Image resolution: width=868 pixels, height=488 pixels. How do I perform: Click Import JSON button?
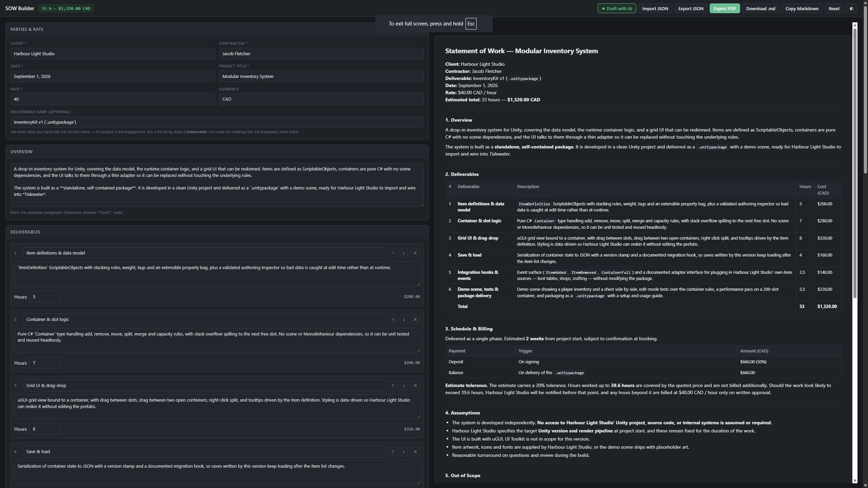[655, 8]
